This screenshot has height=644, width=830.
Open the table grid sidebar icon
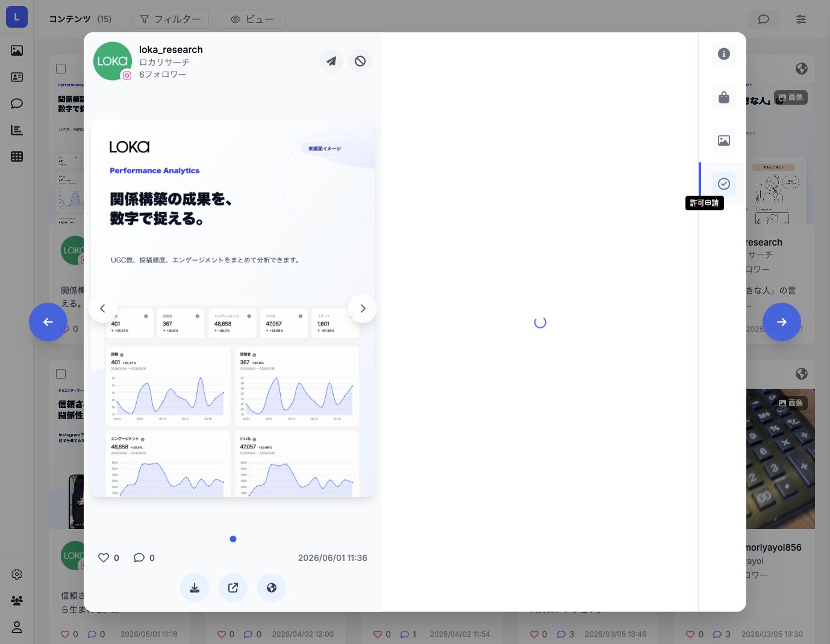[17, 156]
